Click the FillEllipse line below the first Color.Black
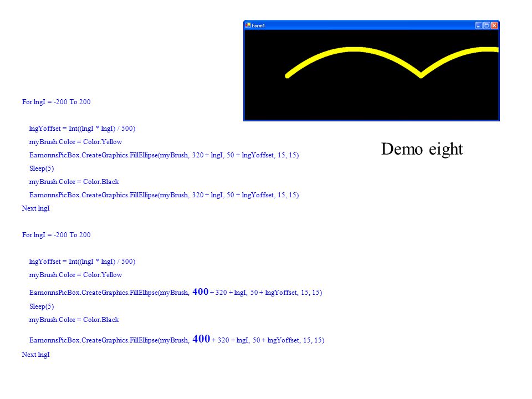The height and width of the screenshot is (399, 532). tap(164, 195)
